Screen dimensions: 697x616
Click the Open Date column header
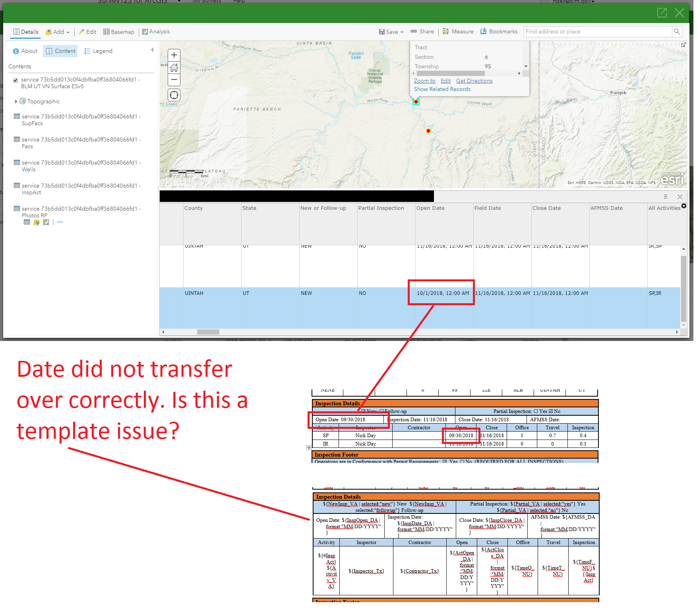(445, 224)
